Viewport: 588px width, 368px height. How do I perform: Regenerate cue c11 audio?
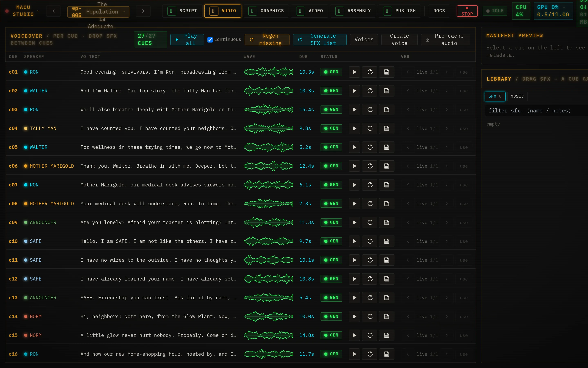(370, 260)
